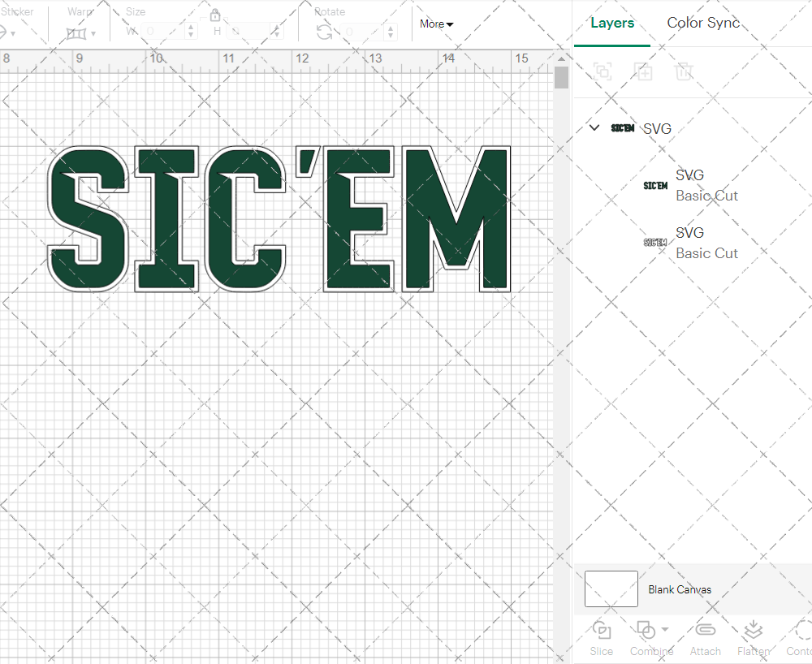Click the width stepper arrows
Viewport: 812px width, 664px height.
pos(191,32)
